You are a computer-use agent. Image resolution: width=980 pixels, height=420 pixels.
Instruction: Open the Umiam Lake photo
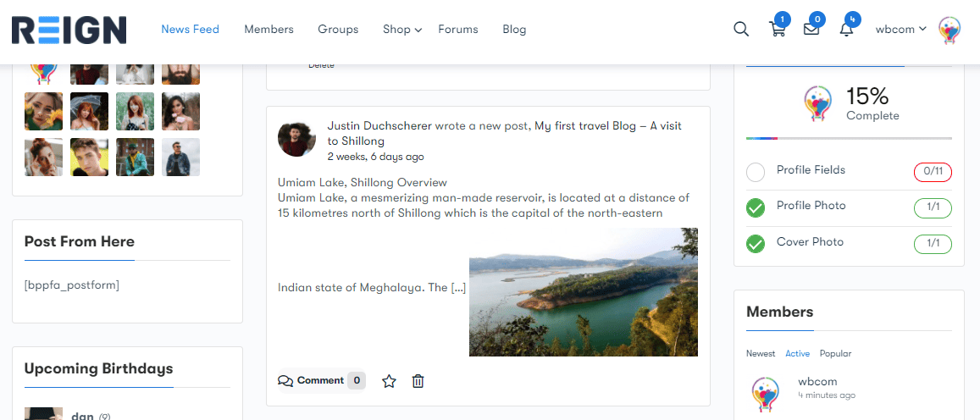pos(583,292)
